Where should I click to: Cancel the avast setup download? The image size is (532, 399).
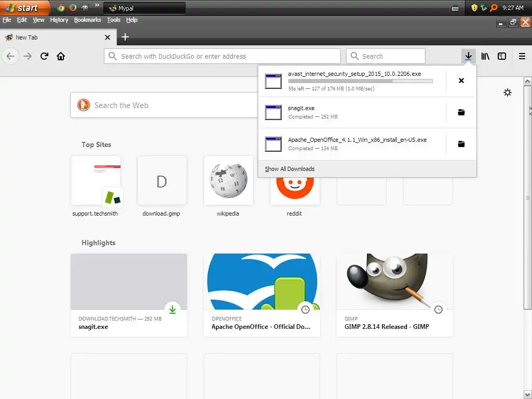click(x=461, y=81)
